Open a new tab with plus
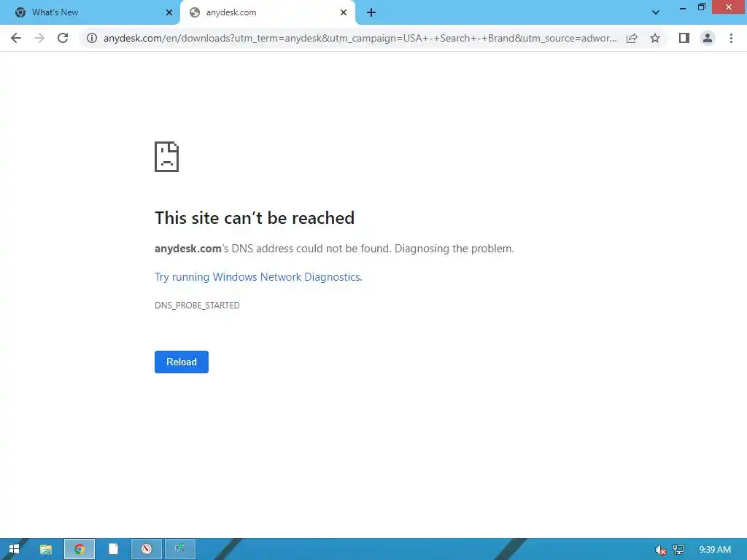This screenshot has height=560, width=747. tap(371, 13)
